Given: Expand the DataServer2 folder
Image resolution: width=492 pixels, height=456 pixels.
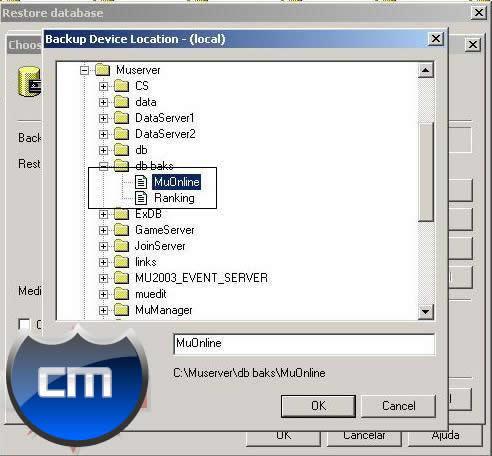Looking at the screenshot, I should (103, 134).
